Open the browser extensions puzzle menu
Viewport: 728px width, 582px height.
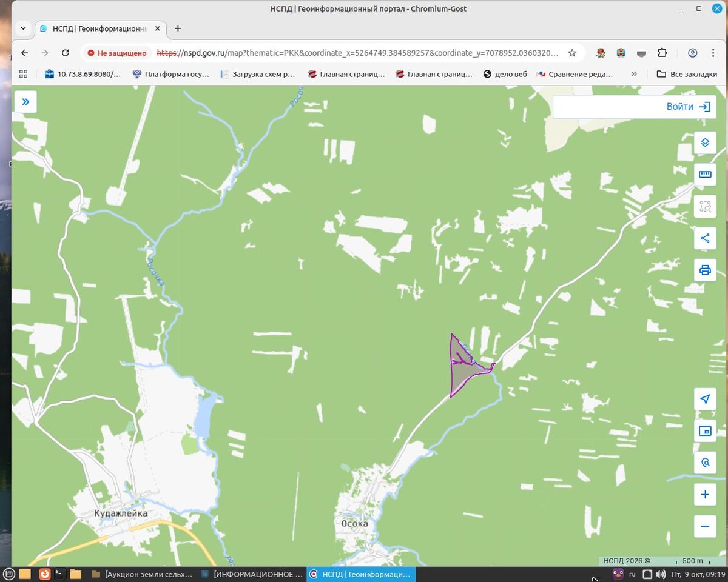pos(662,53)
